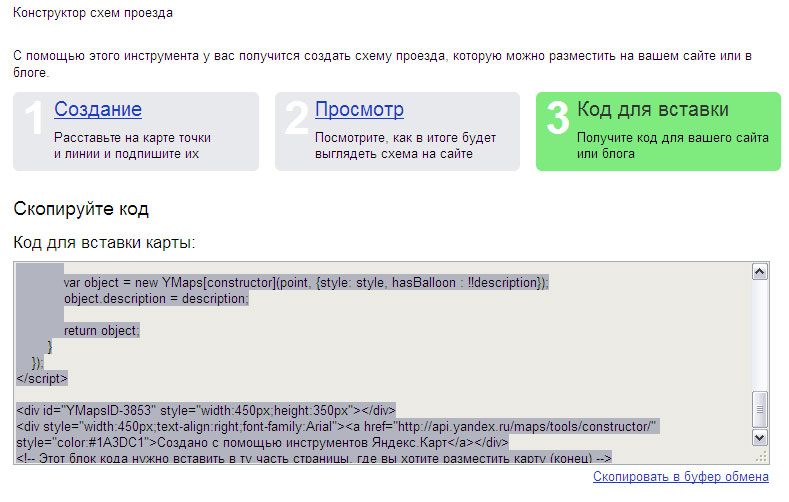Click the 'object.description = description;' line
The height and width of the screenshot is (502, 789).
click(x=156, y=298)
